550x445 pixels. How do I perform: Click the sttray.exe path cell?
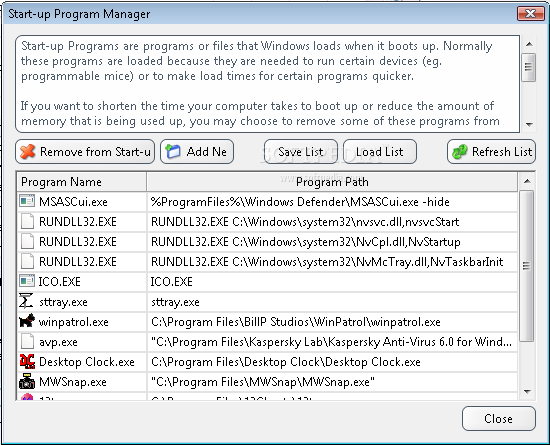pyautogui.click(x=332, y=302)
